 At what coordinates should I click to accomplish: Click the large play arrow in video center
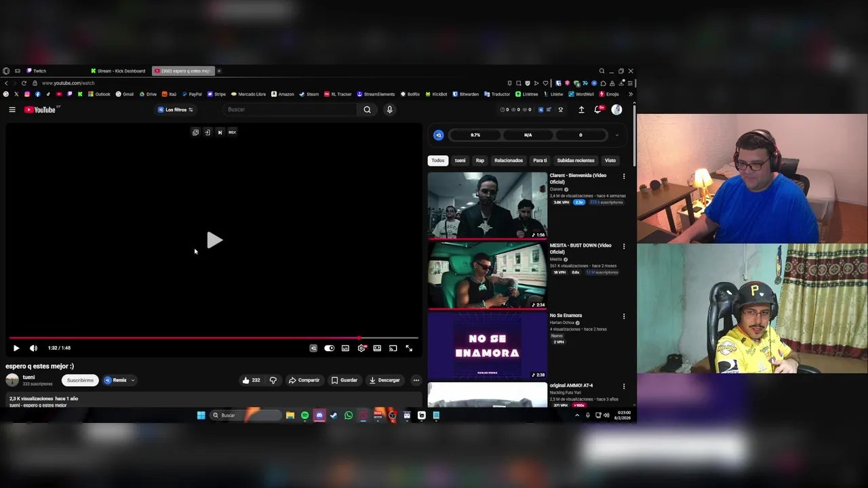tap(214, 240)
